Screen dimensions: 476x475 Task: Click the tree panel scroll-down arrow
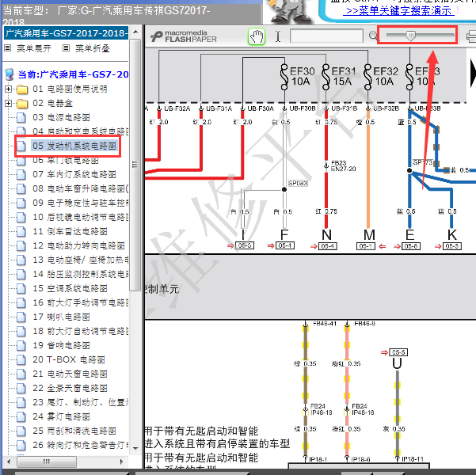tap(135, 449)
